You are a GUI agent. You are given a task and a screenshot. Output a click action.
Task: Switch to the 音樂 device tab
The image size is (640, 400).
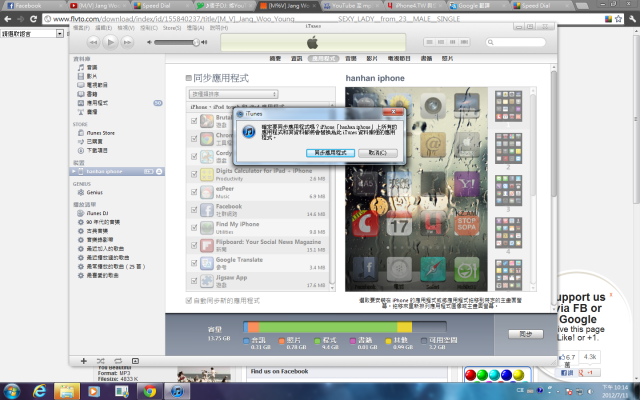tap(351, 58)
